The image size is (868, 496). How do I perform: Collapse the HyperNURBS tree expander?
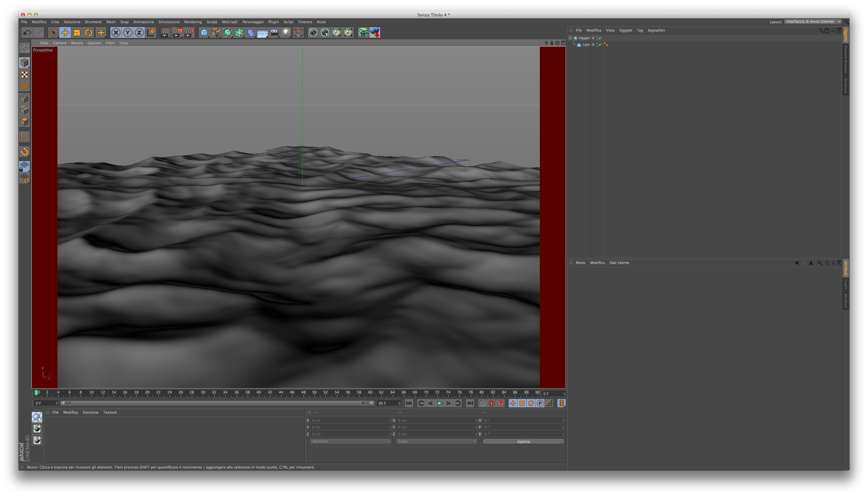570,38
